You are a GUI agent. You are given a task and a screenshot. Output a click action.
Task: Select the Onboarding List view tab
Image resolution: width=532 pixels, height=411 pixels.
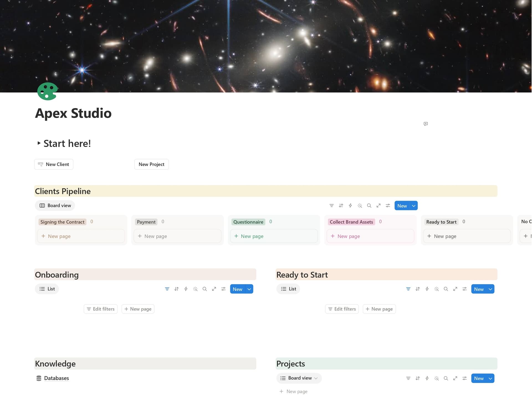coord(47,289)
